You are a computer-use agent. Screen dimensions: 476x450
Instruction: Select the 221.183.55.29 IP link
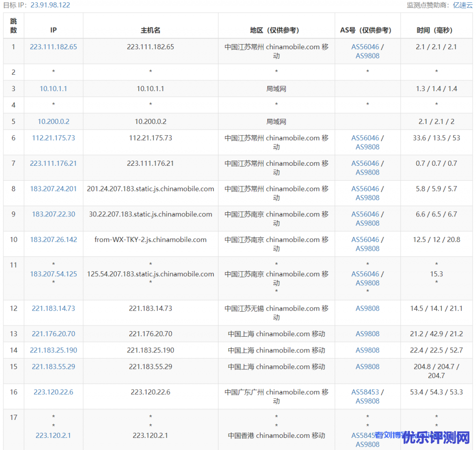tap(53, 367)
